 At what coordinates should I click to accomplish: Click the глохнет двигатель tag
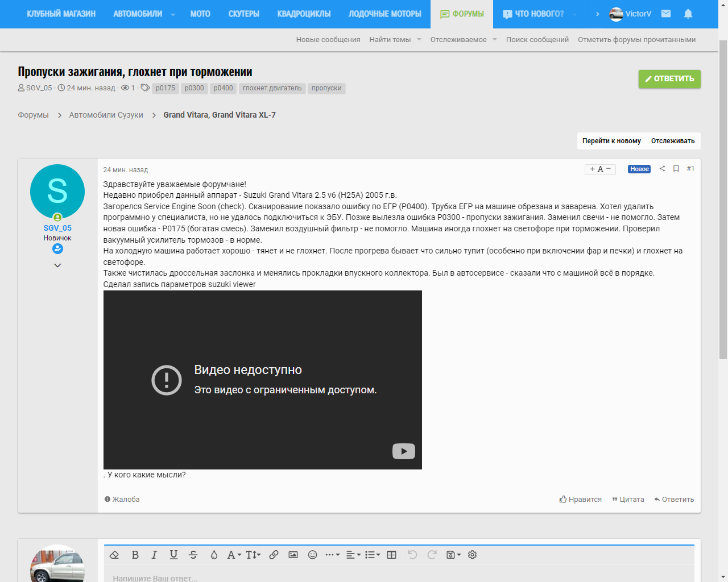click(272, 88)
